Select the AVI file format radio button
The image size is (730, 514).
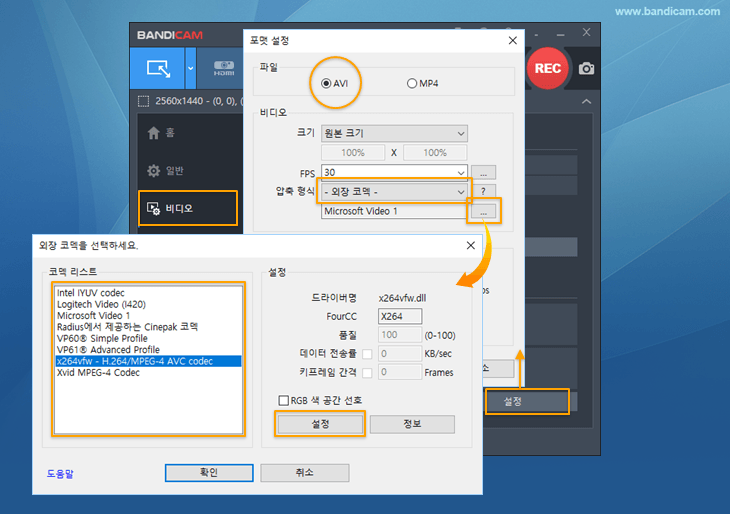coord(327,83)
